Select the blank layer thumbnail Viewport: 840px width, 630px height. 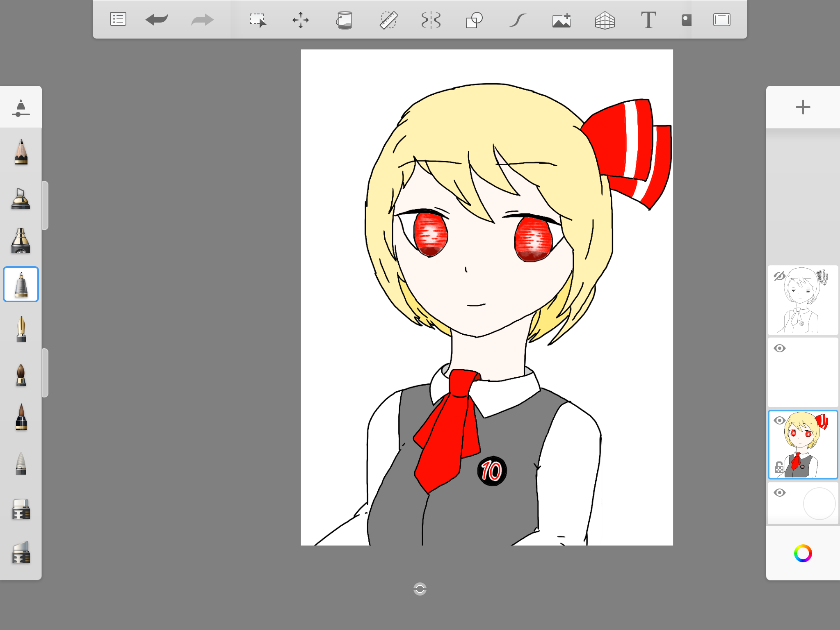pyautogui.click(x=803, y=372)
